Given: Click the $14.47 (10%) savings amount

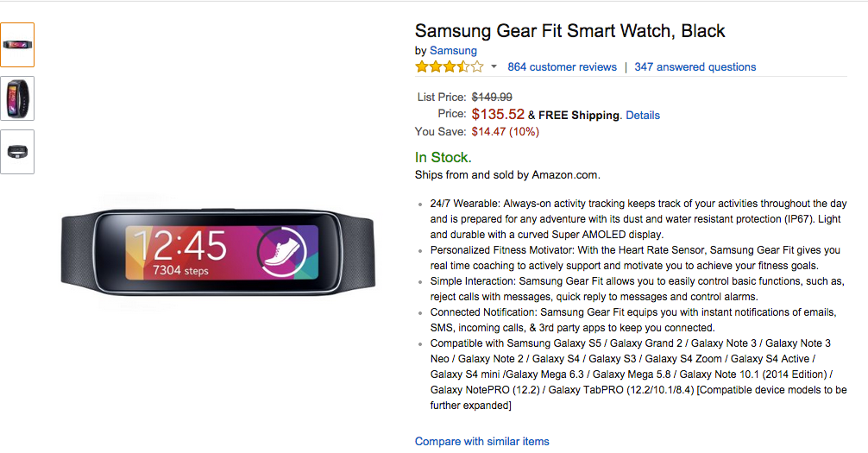Looking at the screenshot, I should pyautogui.click(x=505, y=132).
